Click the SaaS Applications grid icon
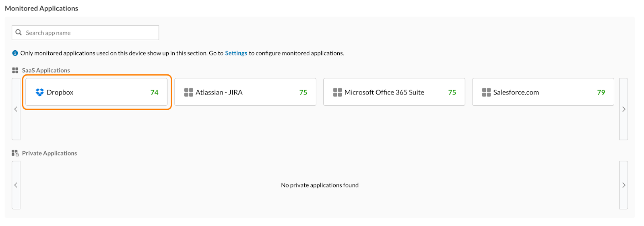644x226 pixels. coord(15,70)
